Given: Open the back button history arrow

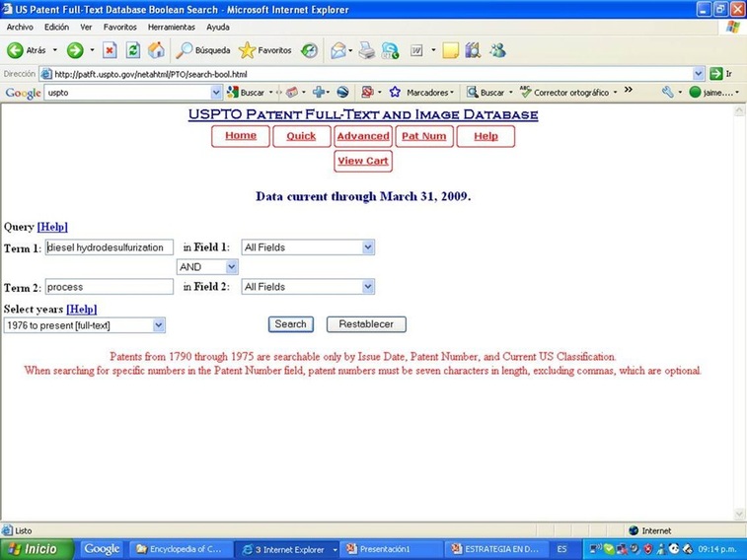Looking at the screenshot, I should pos(55,50).
